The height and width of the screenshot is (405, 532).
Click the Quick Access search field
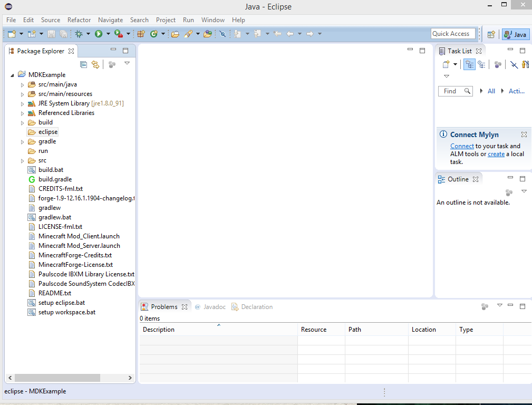(x=453, y=34)
